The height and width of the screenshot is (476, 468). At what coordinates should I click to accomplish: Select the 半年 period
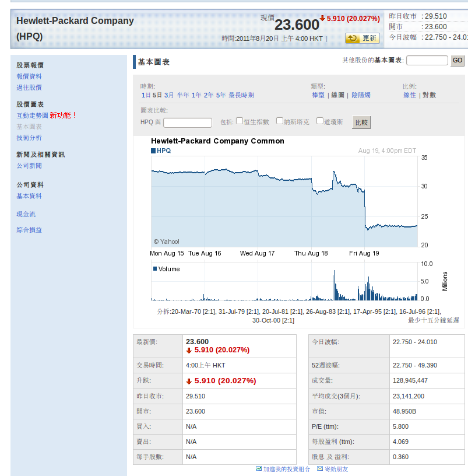point(183,95)
